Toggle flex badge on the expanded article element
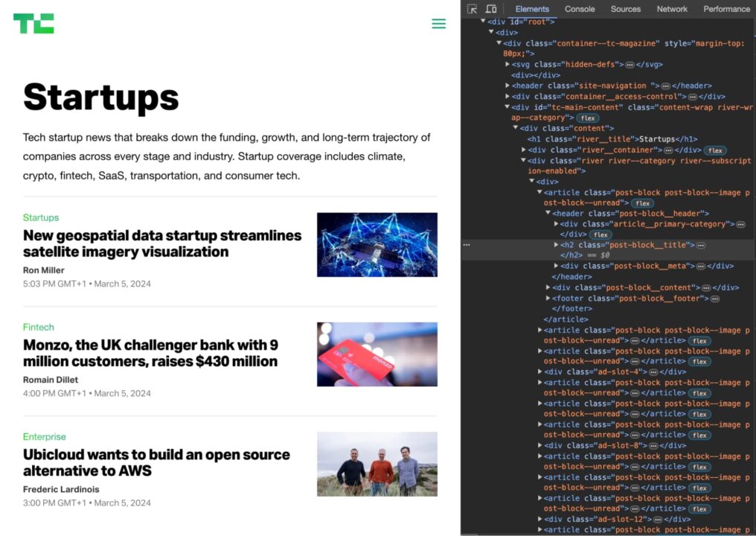Screen dimensions: 756x536 (642, 203)
